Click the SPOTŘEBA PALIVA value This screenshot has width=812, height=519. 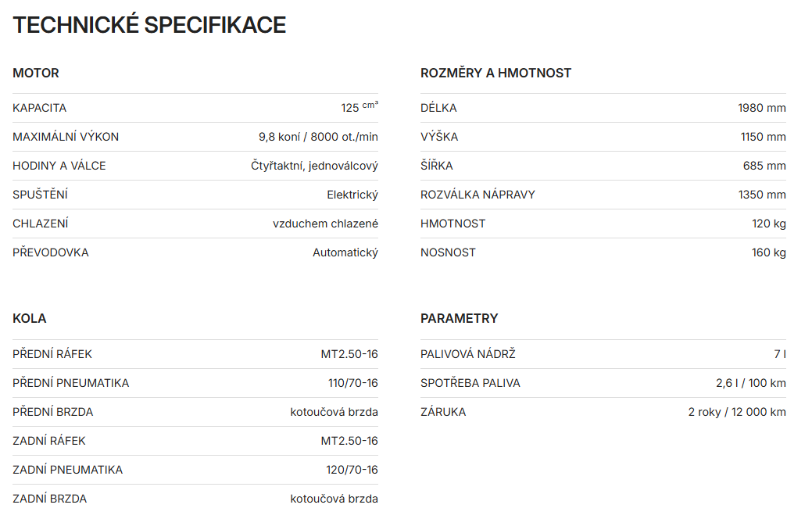(x=751, y=383)
